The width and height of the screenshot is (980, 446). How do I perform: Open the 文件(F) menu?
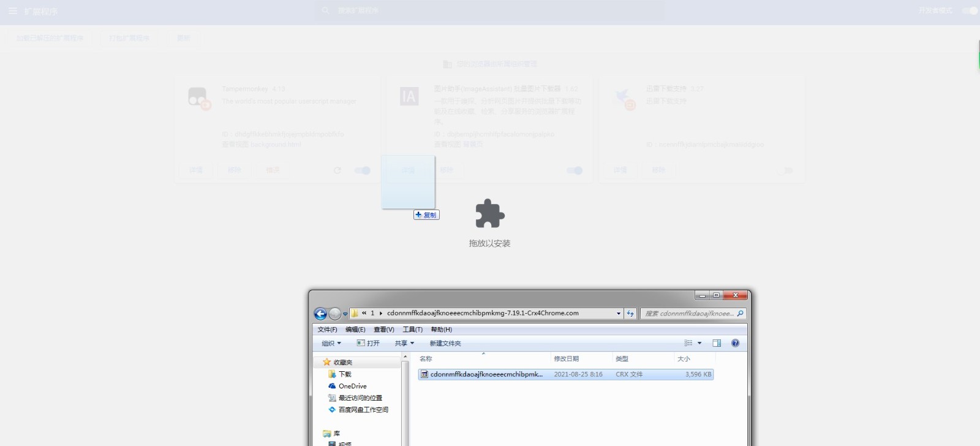pyautogui.click(x=327, y=330)
